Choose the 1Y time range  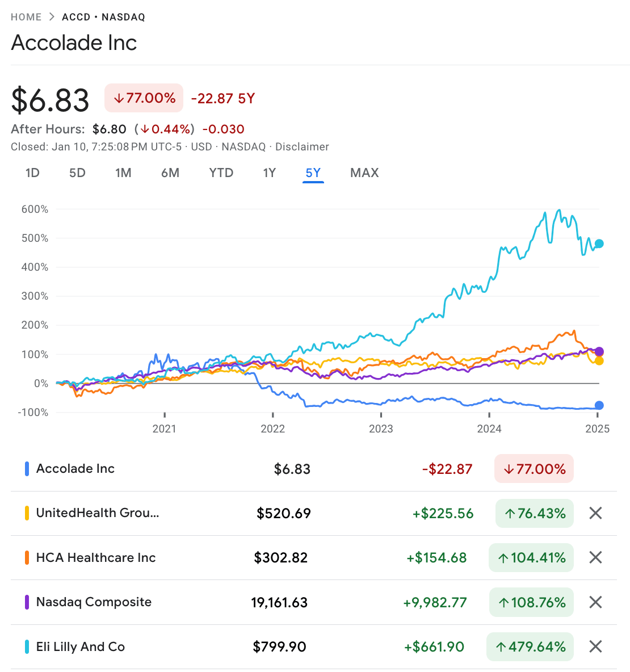[x=270, y=173]
